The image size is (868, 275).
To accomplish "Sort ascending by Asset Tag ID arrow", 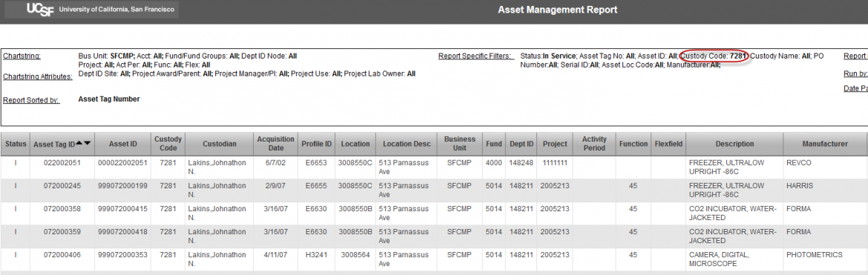I will pos(79,143).
